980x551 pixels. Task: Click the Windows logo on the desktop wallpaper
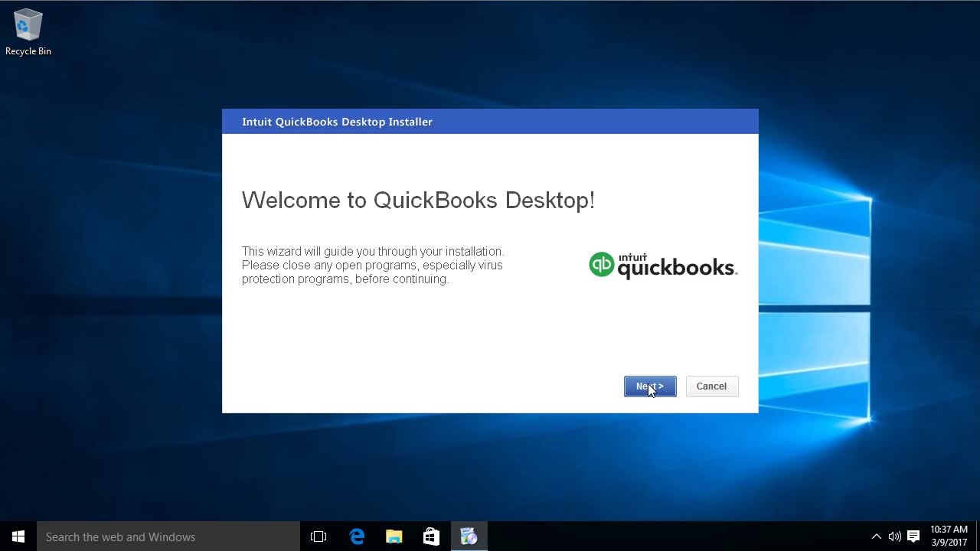click(x=815, y=306)
